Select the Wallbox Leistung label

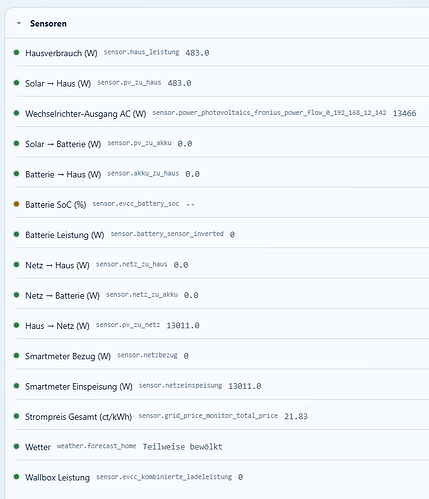(x=57, y=478)
